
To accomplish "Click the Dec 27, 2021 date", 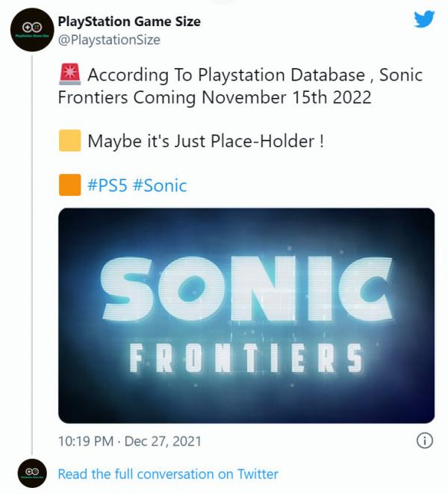I will tap(161, 442).
